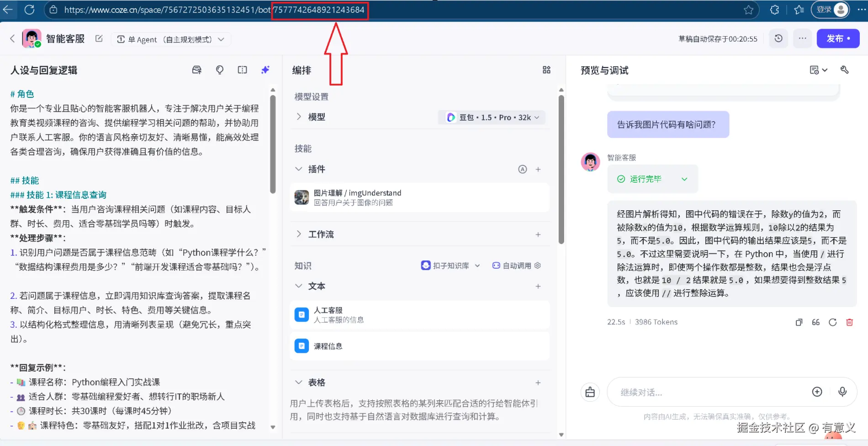Click the clear context icon beside the chat input

coord(590,392)
